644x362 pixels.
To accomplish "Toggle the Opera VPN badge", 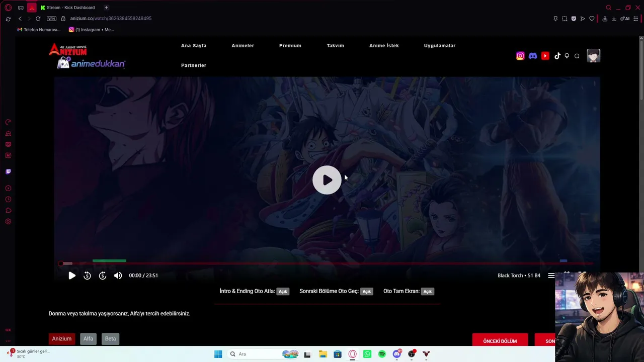I will pyautogui.click(x=52, y=19).
